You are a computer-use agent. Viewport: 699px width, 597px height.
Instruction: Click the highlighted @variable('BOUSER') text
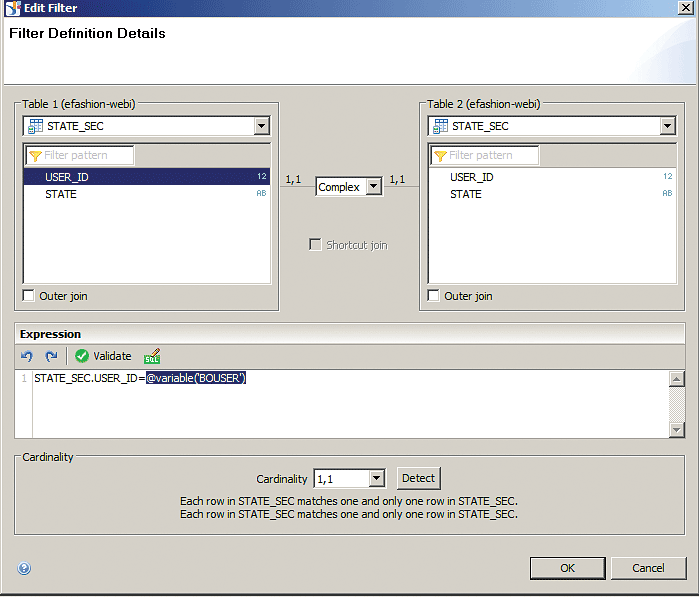point(196,378)
